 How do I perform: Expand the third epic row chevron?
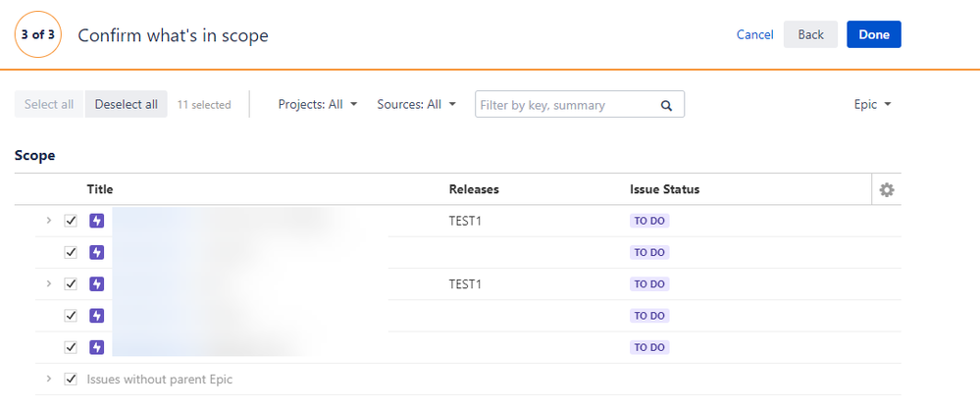[x=49, y=283]
